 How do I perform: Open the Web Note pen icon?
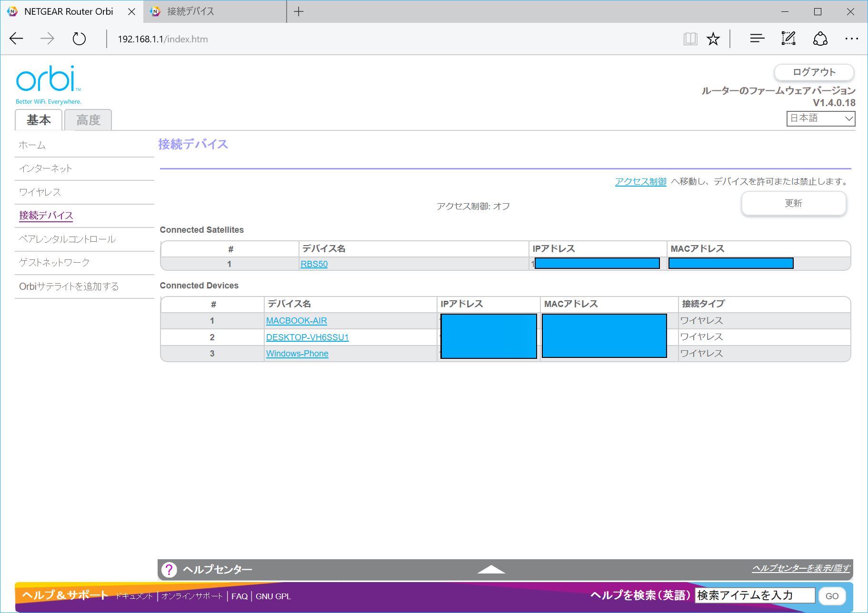[x=788, y=39]
